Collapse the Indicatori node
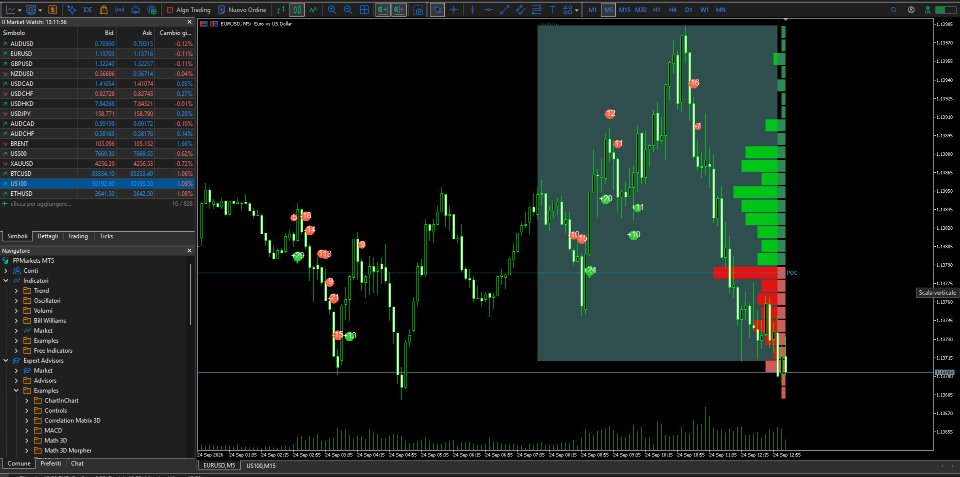The width and height of the screenshot is (960, 477). point(6,280)
